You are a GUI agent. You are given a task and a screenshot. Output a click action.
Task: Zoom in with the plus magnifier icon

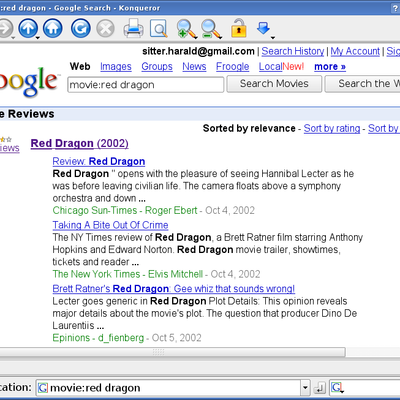[186, 29]
